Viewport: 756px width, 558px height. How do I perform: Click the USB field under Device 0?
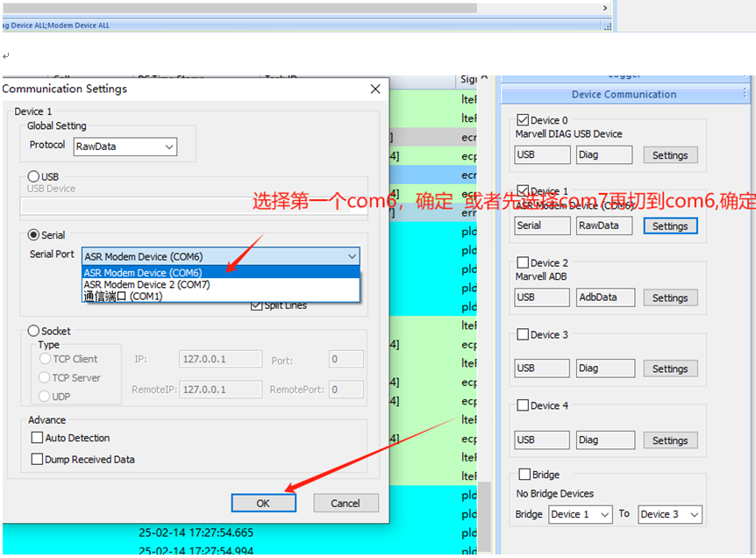(542, 154)
